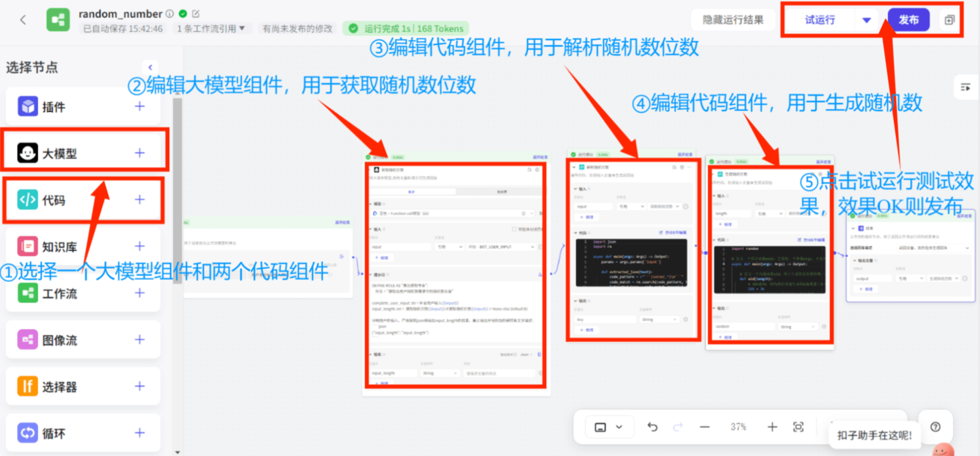Click the duplicate icon next to 发布
The width and height of the screenshot is (980, 456).
click(950, 20)
